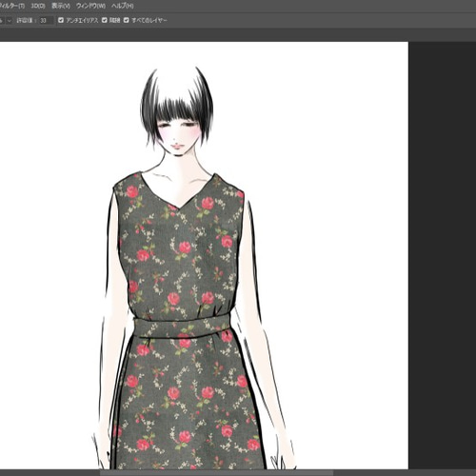Open the 3D(D) menu
This screenshot has width=476, height=476.
38,6
